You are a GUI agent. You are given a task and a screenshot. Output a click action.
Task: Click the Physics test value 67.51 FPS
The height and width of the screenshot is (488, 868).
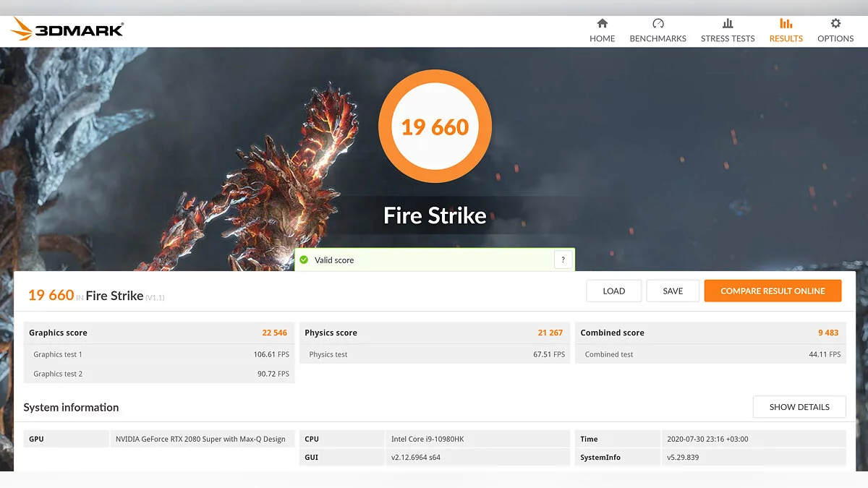549,354
